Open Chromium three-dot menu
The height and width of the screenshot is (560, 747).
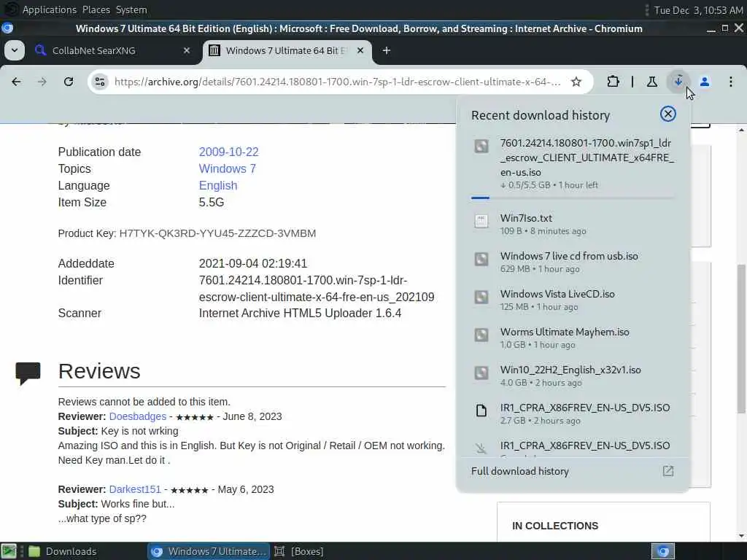pyautogui.click(x=731, y=82)
